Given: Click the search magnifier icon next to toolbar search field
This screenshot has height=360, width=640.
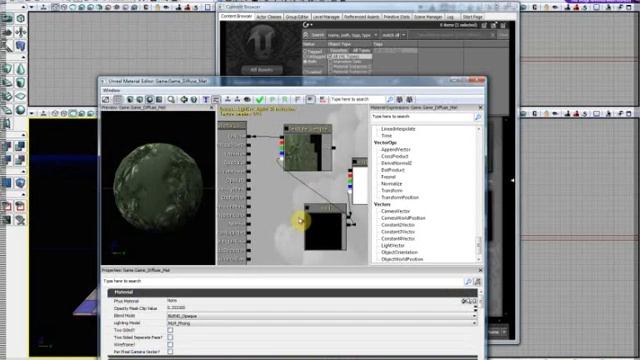Looking at the screenshot, I should [390, 100].
